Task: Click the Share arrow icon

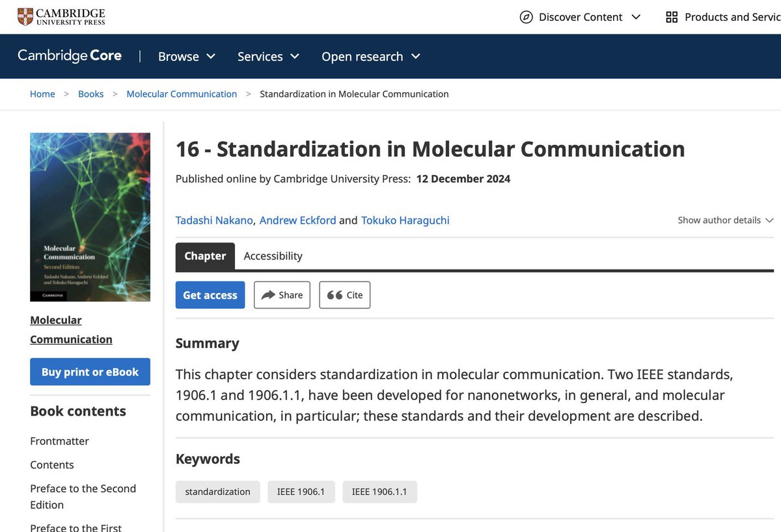Action: [268, 295]
